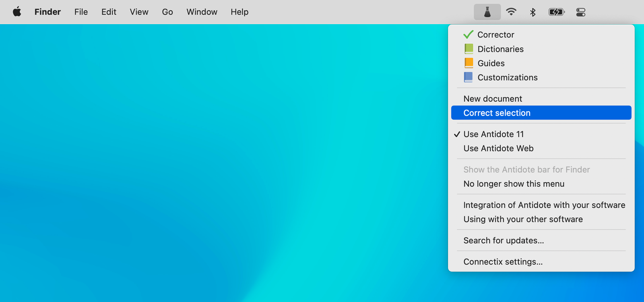Choose No longer show this menu
Viewport: 644px width, 302px height.
(514, 184)
